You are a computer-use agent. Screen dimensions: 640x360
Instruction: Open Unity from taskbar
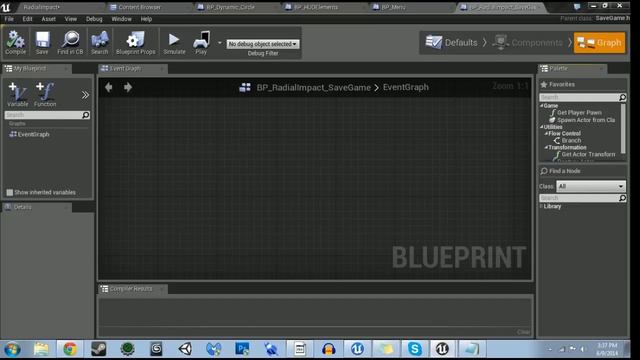(x=185, y=349)
